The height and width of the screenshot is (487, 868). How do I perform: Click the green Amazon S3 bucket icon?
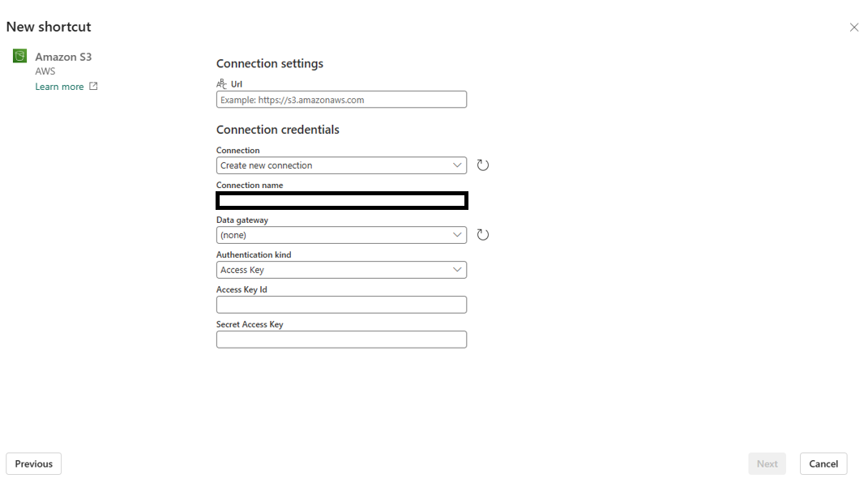pos(20,56)
